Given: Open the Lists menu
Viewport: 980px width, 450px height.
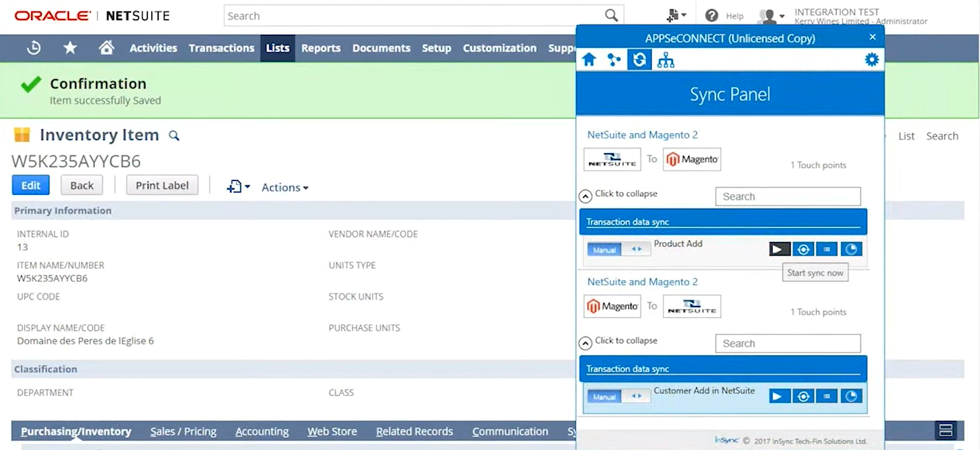Looking at the screenshot, I should [278, 48].
